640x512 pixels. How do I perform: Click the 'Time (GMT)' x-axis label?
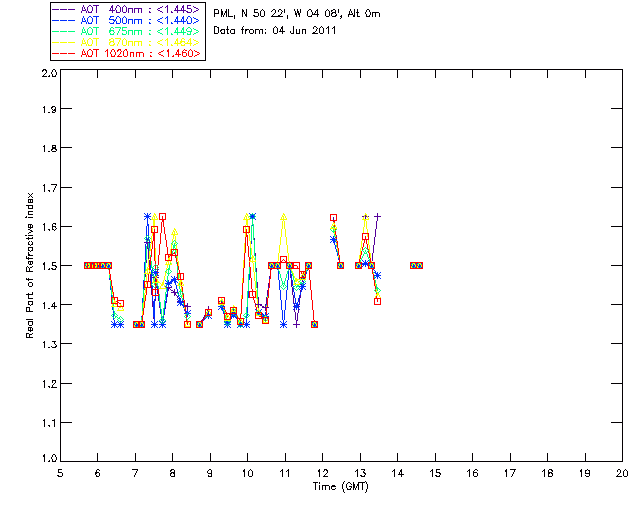(341, 487)
